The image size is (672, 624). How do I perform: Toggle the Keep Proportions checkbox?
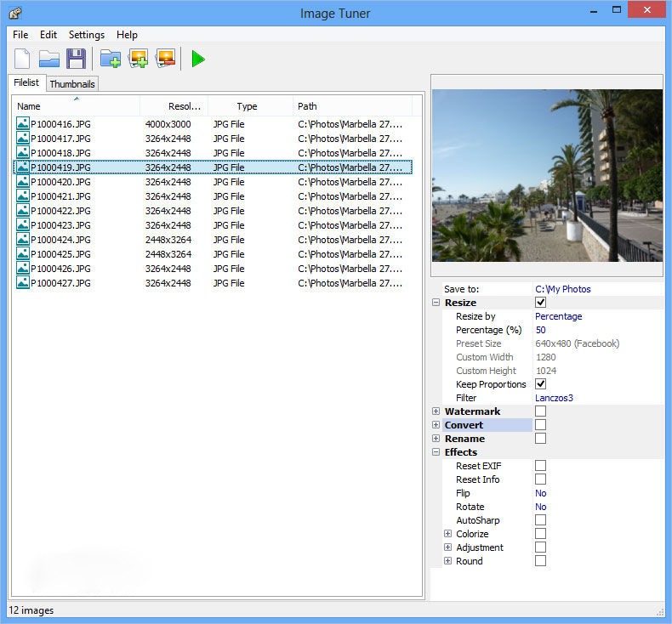click(x=540, y=384)
